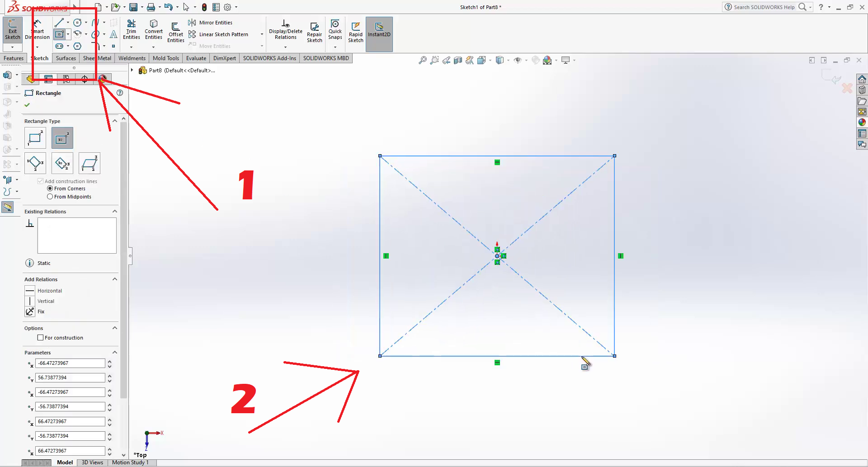Select the From Midpoints radio button
The image size is (868, 467).
pos(50,197)
